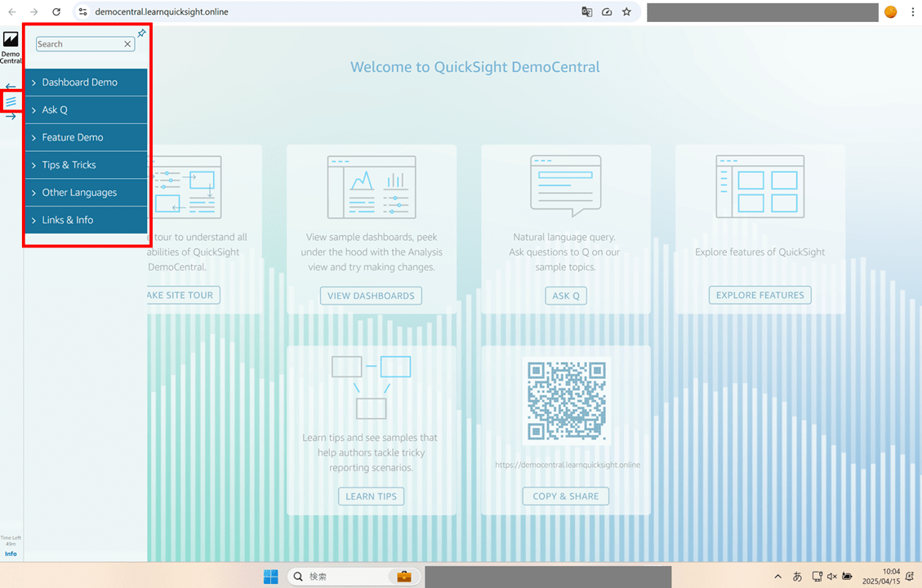Open Chrome's three-dot menu

912,11
